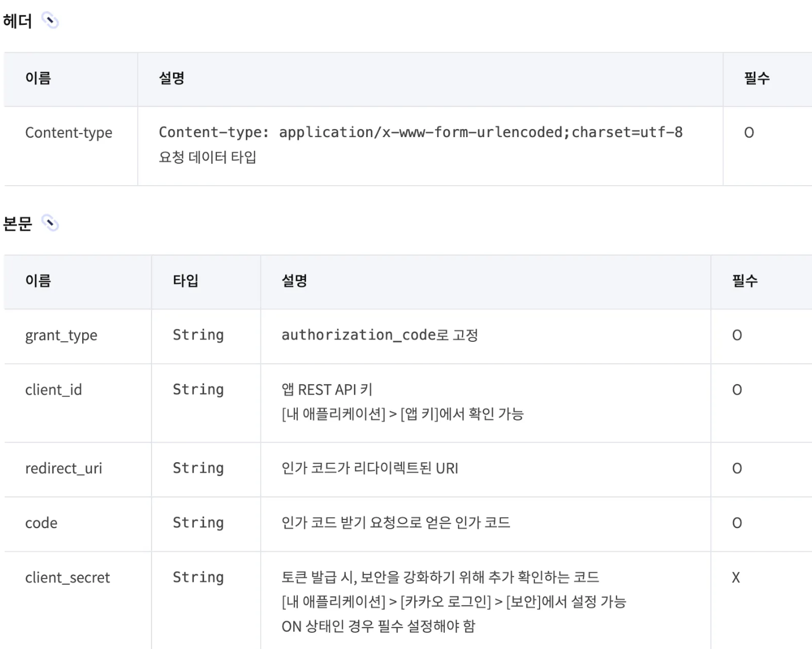
Task: Select the grant_type parameter name
Action: pos(61,335)
